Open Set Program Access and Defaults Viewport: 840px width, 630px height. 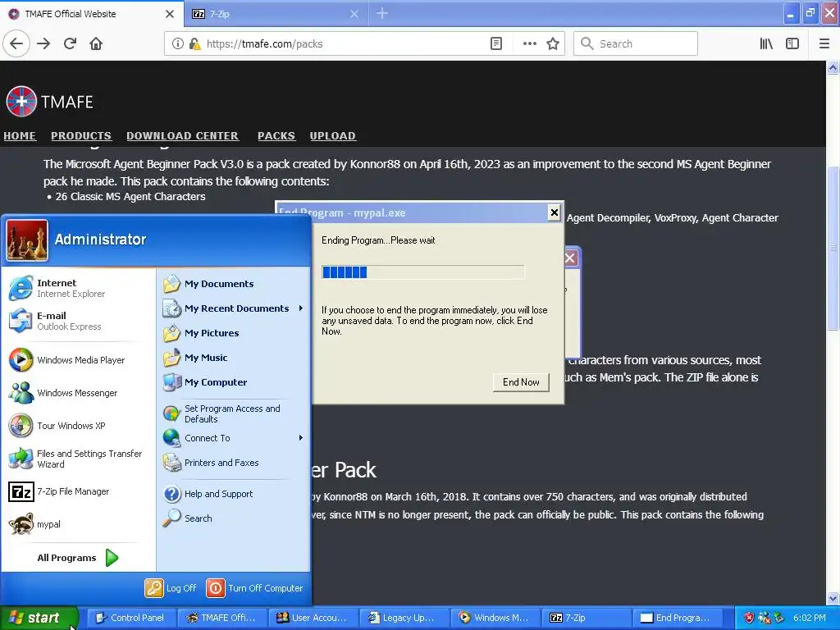234,413
